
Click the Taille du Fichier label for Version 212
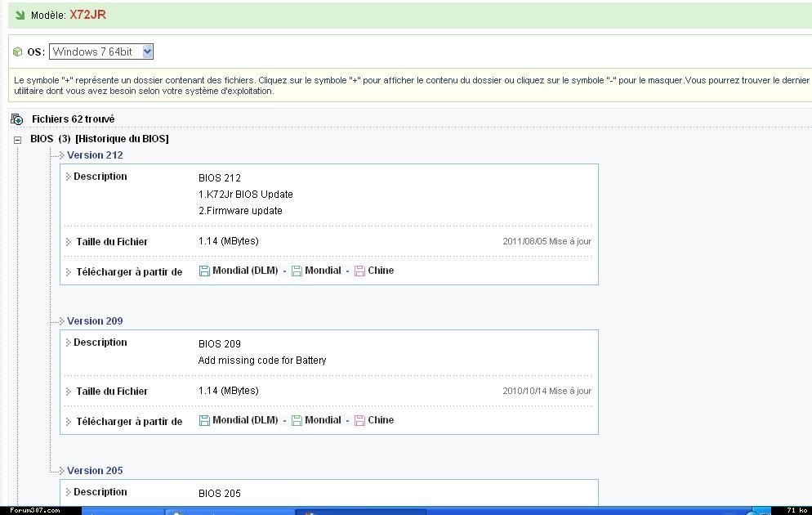pos(112,241)
